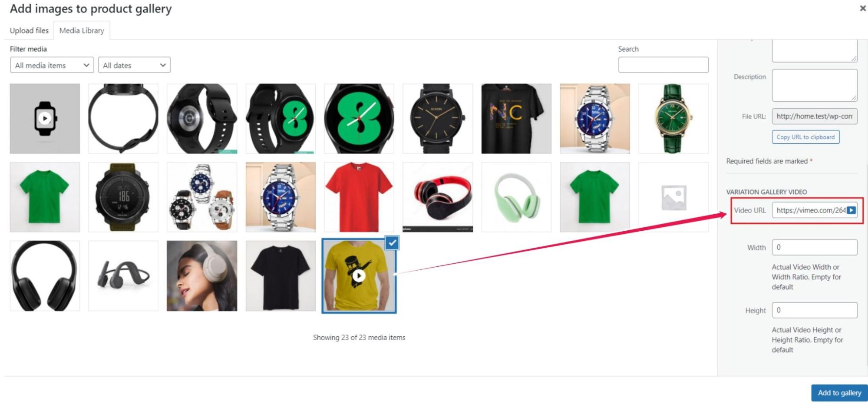
Task: Open the All media items dropdown
Action: pos(52,65)
